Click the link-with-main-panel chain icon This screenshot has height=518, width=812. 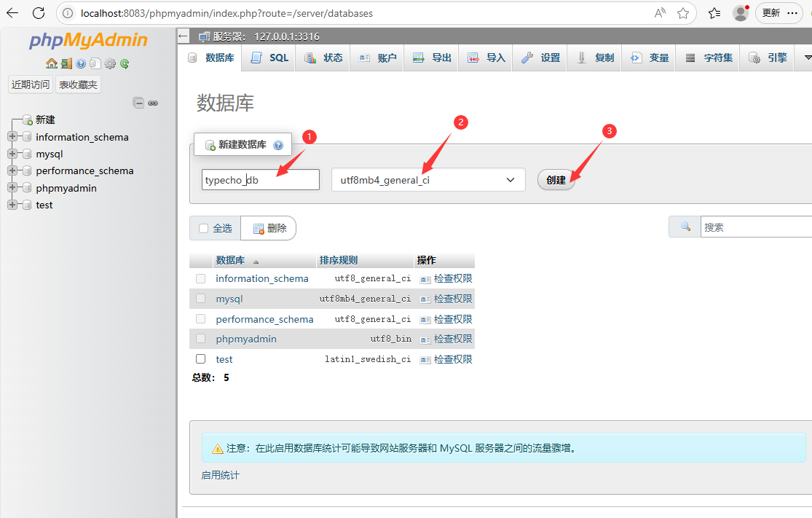pos(153,103)
